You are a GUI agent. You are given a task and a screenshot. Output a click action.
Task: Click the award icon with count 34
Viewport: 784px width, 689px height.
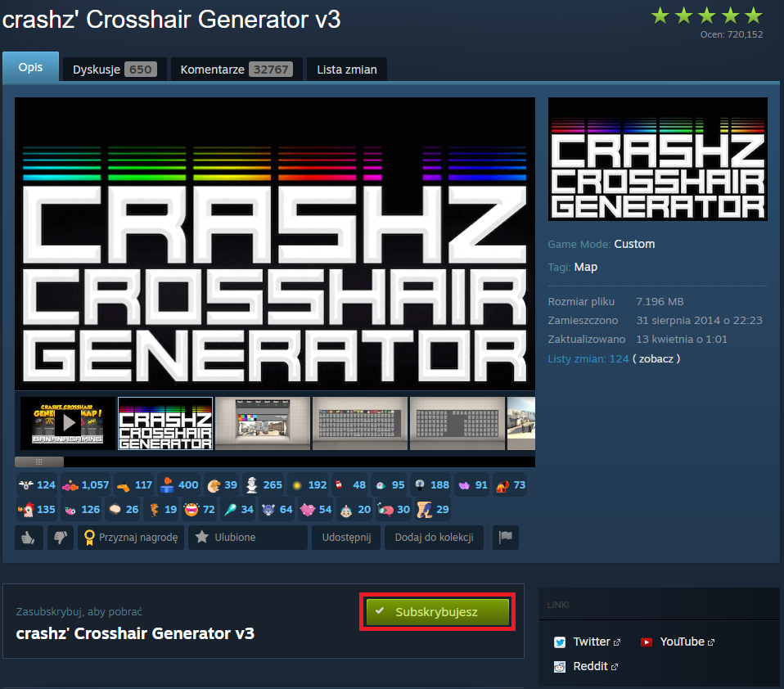237,509
